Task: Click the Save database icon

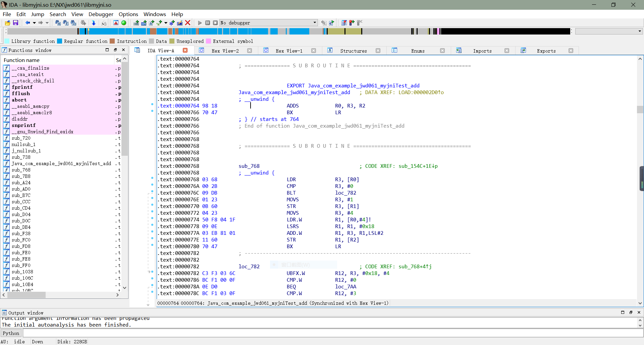Action: point(15,23)
